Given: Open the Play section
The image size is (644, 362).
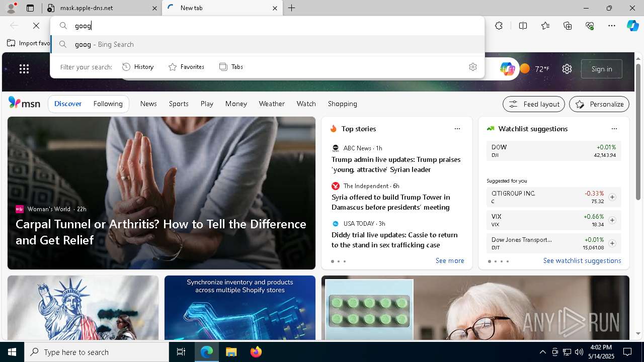Looking at the screenshot, I should tap(207, 104).
